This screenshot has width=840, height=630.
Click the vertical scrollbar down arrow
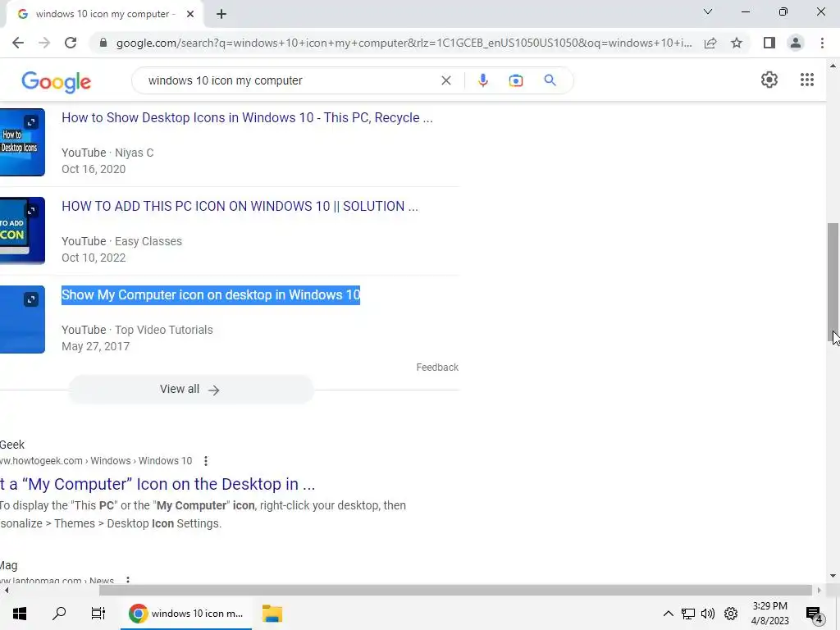(833, 576)
